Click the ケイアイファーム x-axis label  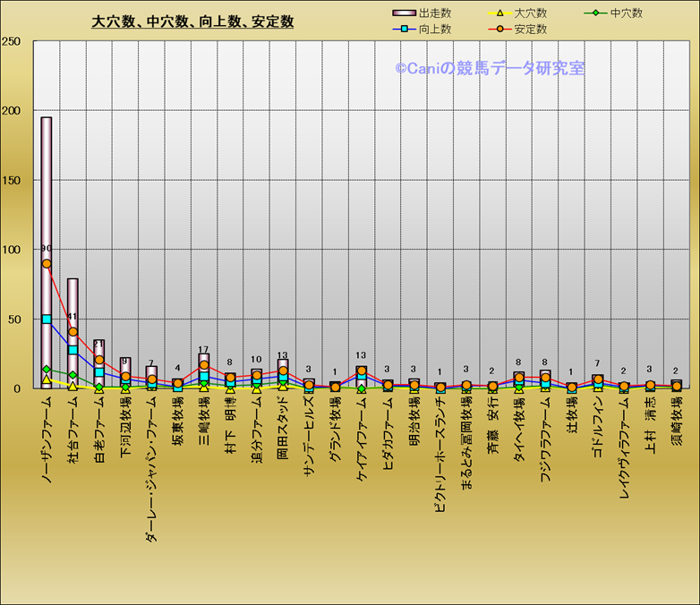(x=362, y=443)
